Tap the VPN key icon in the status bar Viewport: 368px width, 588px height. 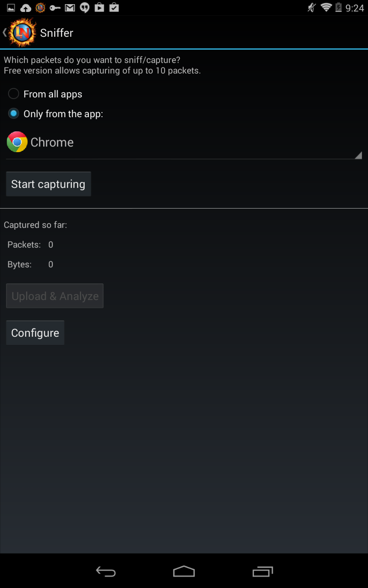[x=55, y=8]
